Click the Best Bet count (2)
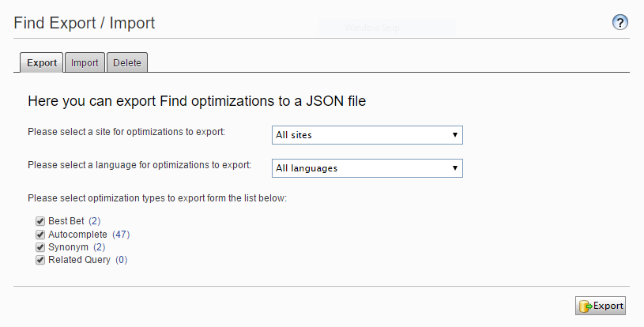Screen dimensions: 644x327 click(95, 222)
